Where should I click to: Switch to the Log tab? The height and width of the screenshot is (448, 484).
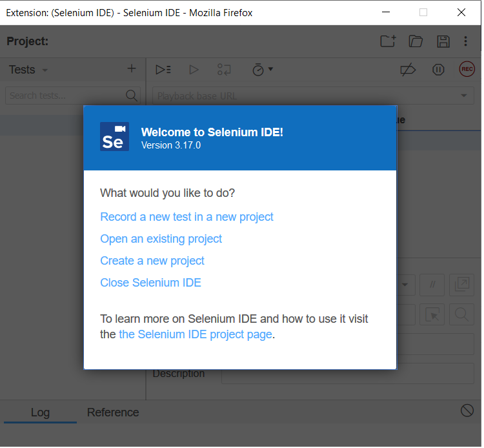40,412
